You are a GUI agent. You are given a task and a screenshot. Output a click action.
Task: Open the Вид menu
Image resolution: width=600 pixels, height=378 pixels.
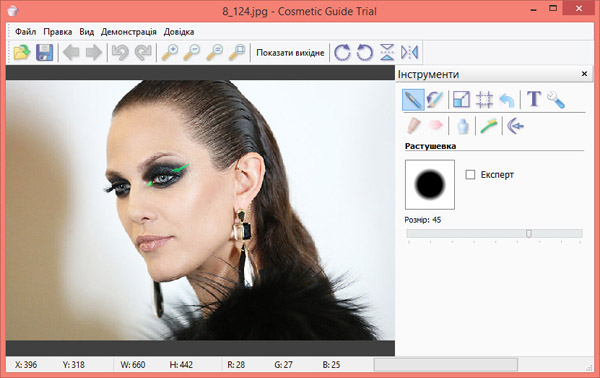87,32
